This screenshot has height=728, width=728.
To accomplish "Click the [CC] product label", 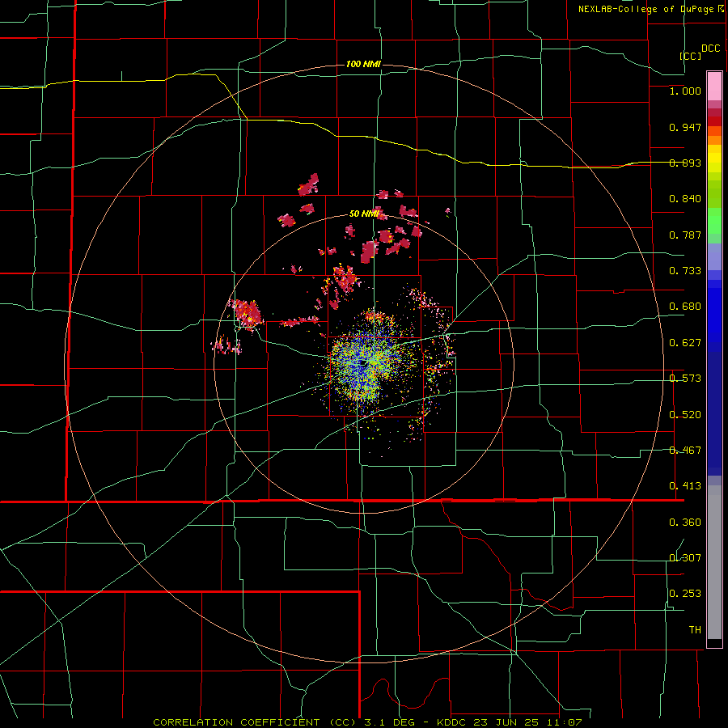I will point(691,56).
